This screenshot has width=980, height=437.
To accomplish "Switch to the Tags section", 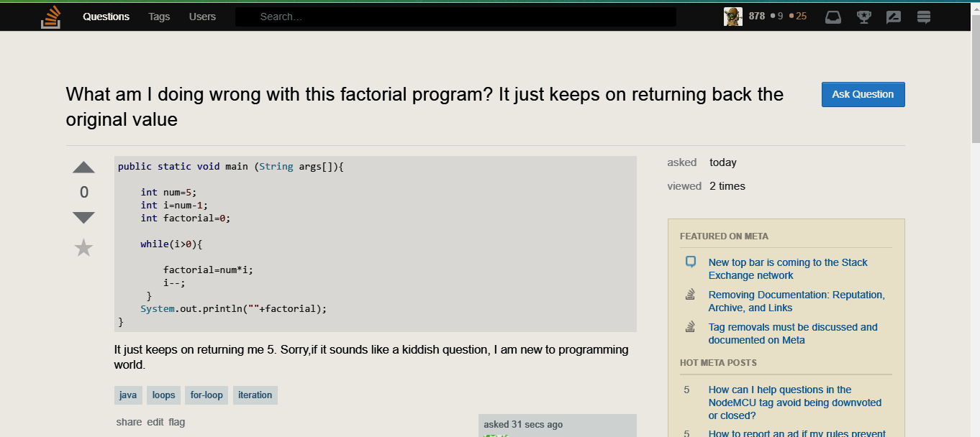I will click(158, 17).
